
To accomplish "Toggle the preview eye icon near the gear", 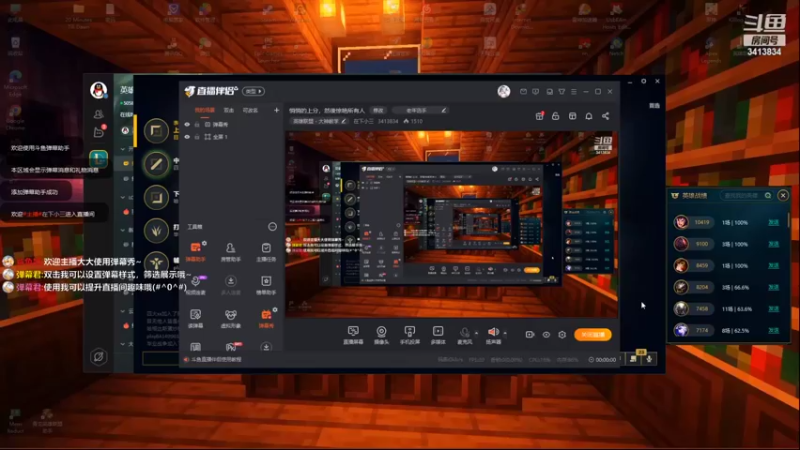I will pyautogui.click(x=546, y=335).
